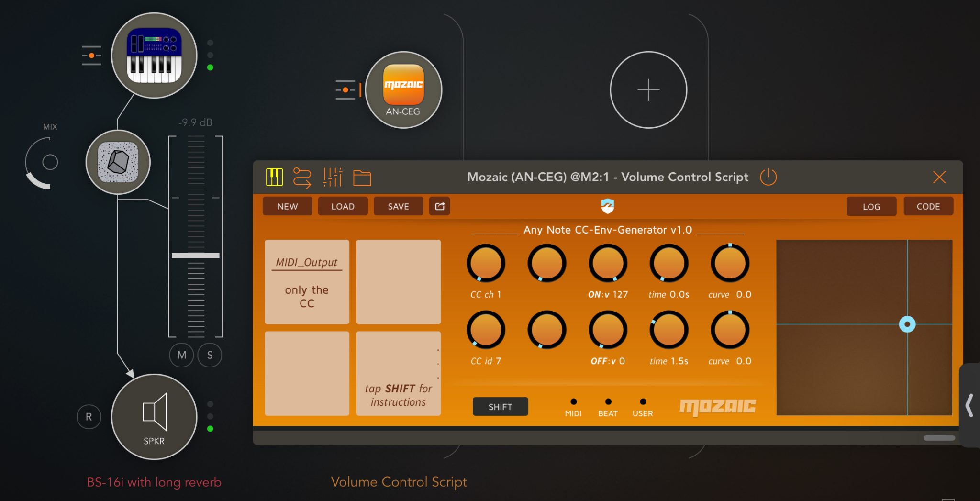The height and width of the screenshot is (501, 980).
Task: Click the CODE tab button
Action: click(x=928, y=206)
